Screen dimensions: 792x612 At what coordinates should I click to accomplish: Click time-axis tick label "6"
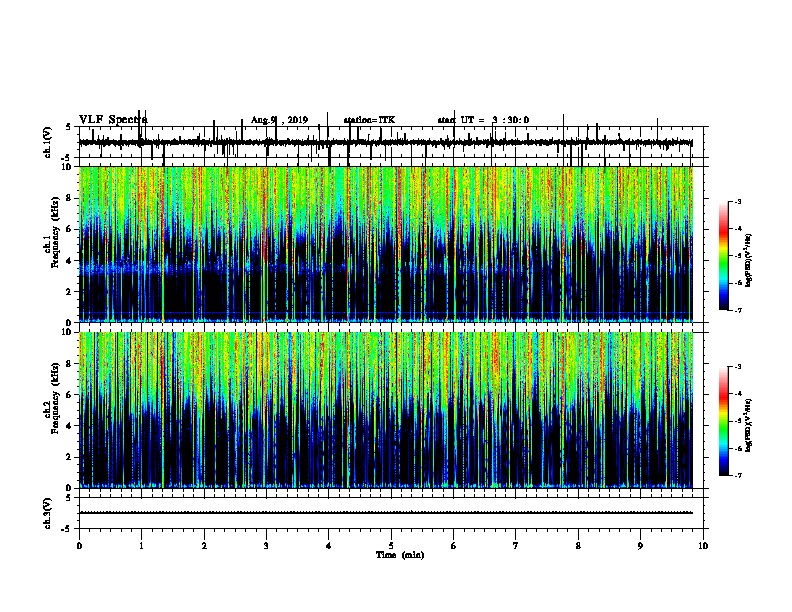click(453, 546)
